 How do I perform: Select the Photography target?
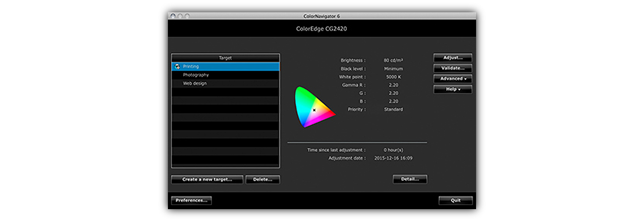pos(225,75)
